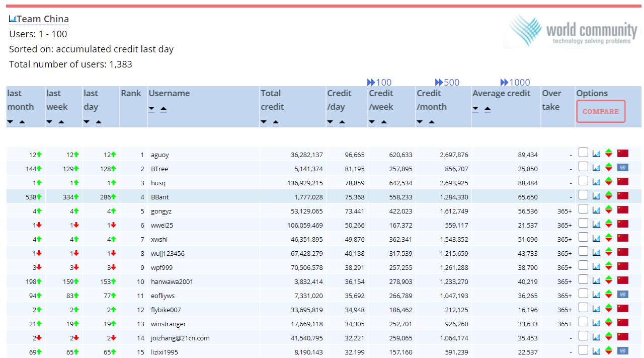644x358 pixels.
Task: Click the COMPARE button
Action: (601, 111)
